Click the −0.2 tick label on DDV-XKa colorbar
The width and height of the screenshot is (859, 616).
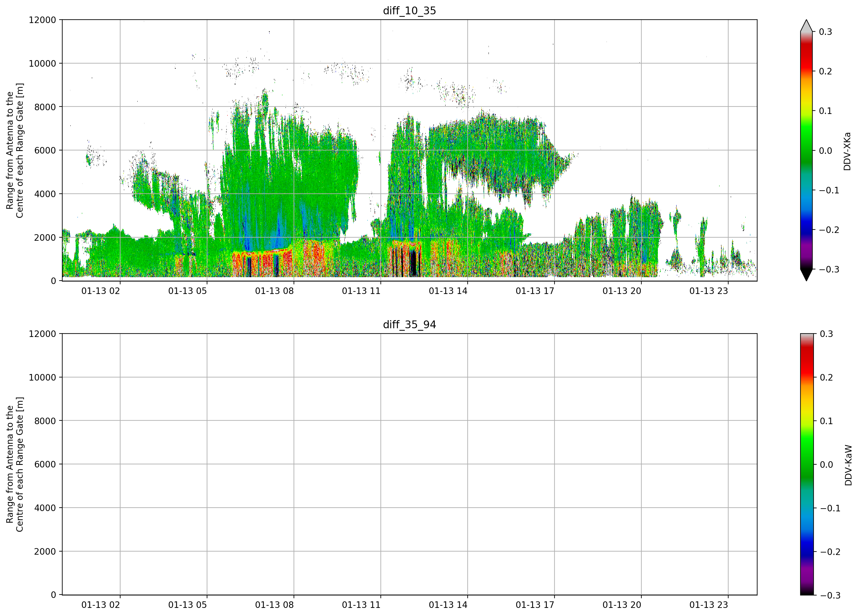tap(829, 230)
